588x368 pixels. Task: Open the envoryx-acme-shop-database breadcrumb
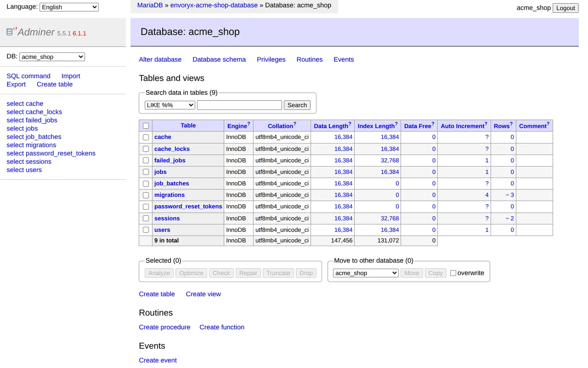[x=214, y=5]
